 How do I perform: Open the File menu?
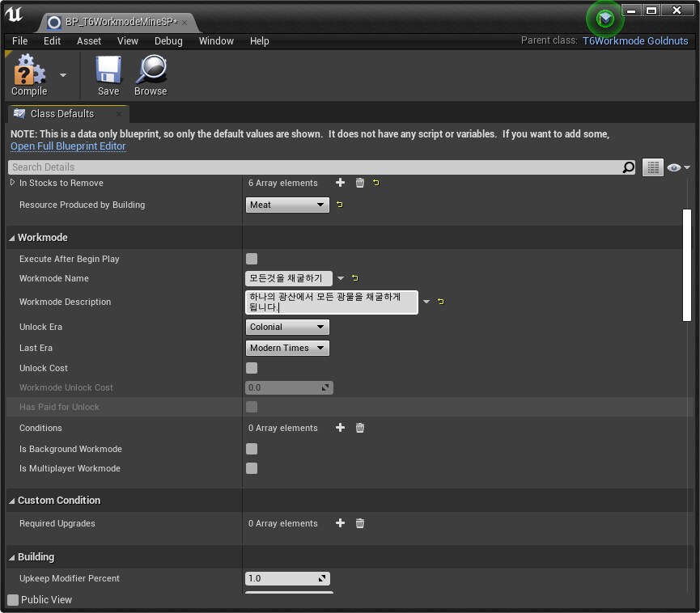[x=19, y=41]
